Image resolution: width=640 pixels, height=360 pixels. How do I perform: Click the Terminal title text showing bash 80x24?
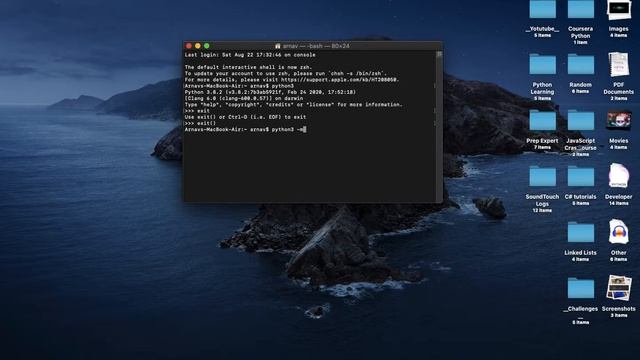[x=316, y=46]
